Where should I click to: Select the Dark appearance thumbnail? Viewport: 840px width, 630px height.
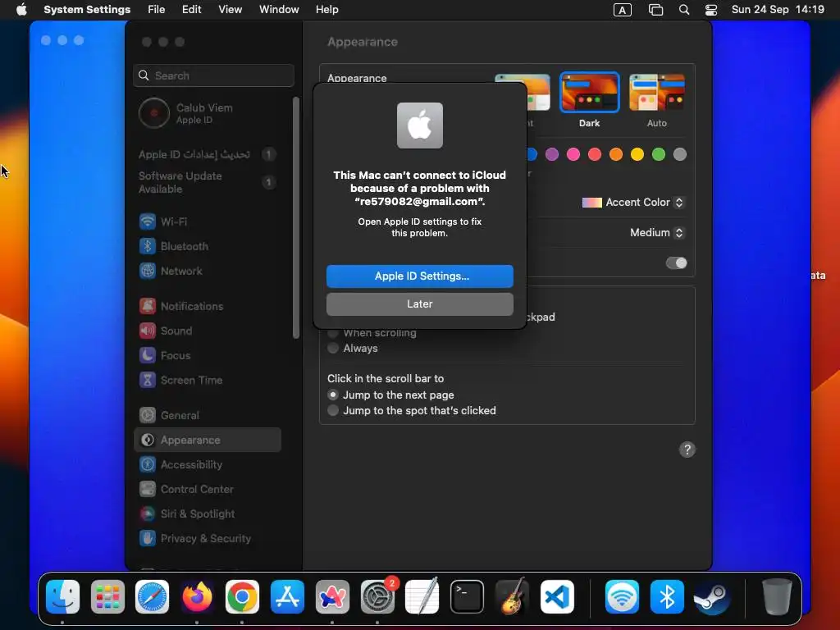[x=589, y=92]
